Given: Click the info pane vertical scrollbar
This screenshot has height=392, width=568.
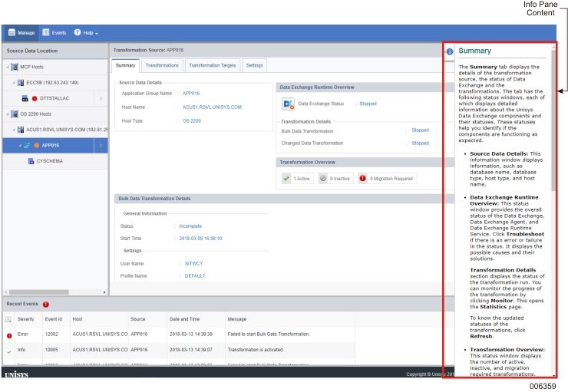Looking at the screenshot, I should [553, 120].
